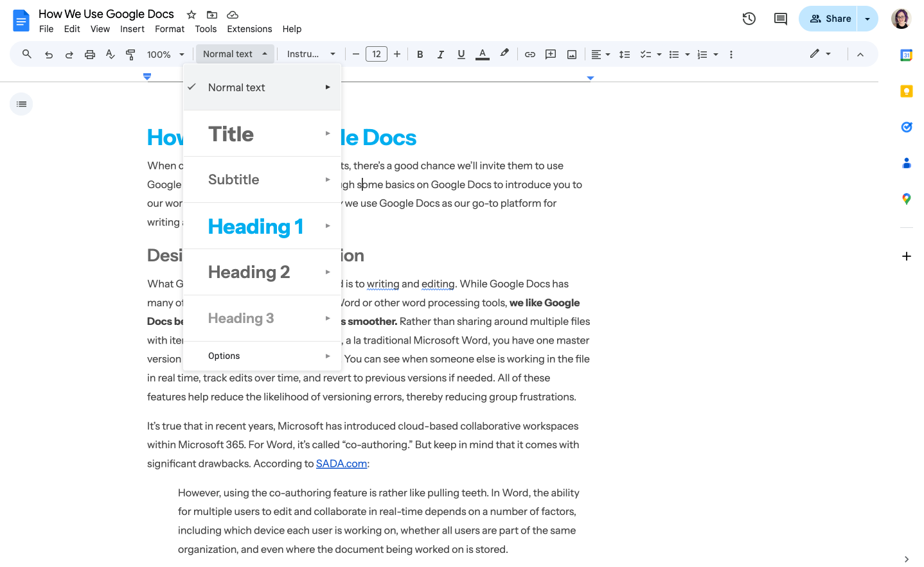The width and height of the screenshot is (924, 567).
Task: Open the Format menu
Action: click(x=170, y=29)
